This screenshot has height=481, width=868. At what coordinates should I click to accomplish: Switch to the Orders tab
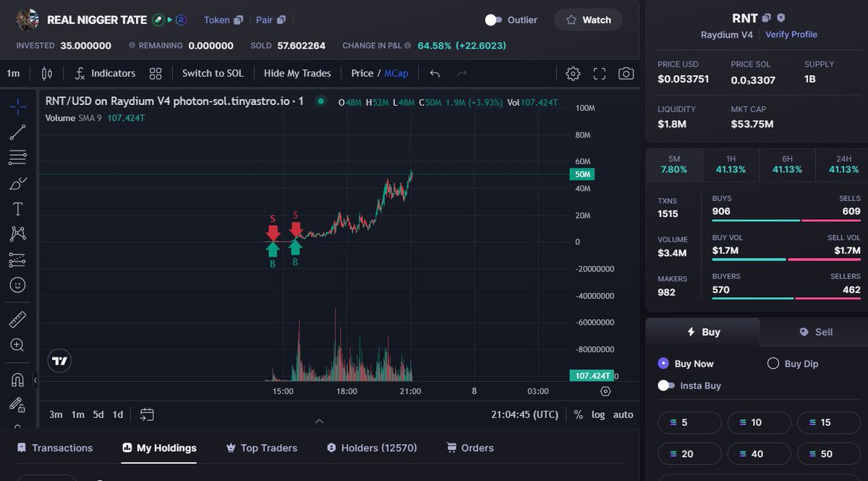tap(470, 448)
